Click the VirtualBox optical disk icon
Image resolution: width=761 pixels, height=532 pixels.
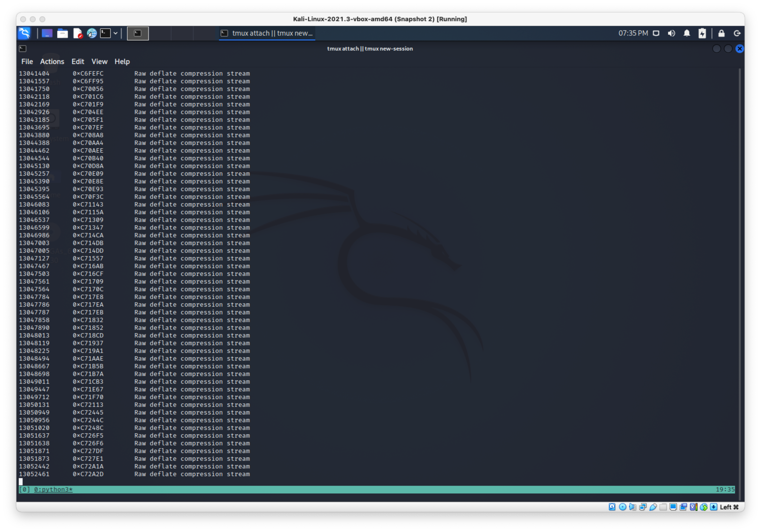(x=622, y=507)
